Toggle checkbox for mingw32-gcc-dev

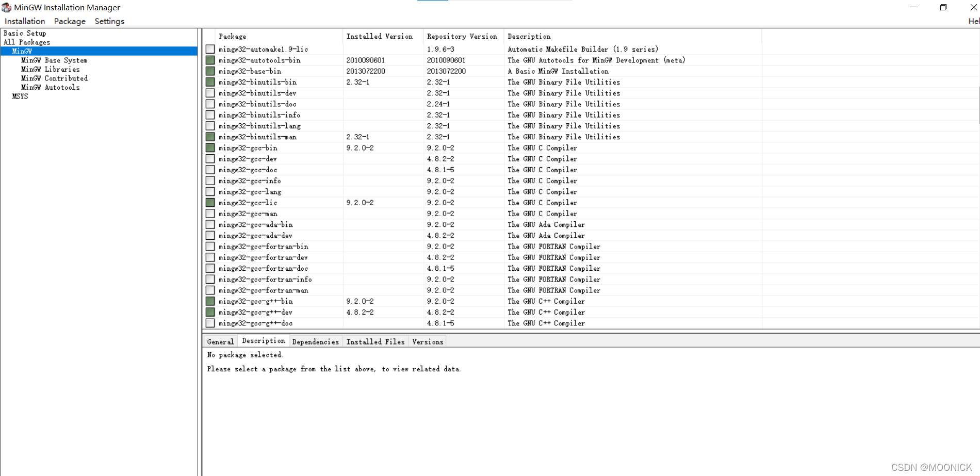coord(210,159)
